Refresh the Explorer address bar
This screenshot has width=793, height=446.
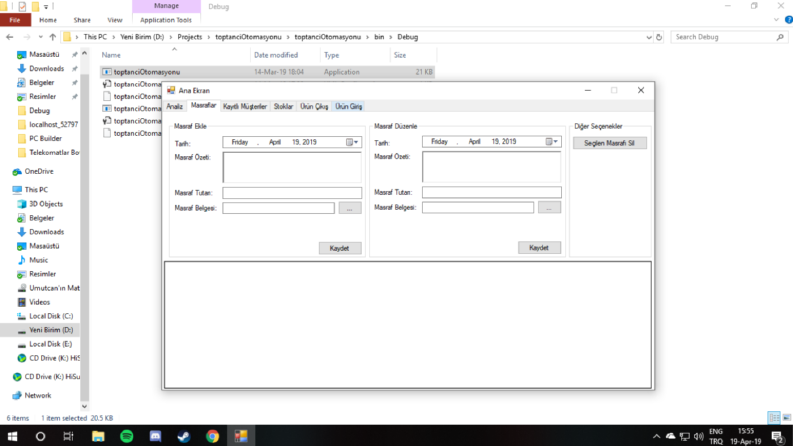click(x=659, y=37)
